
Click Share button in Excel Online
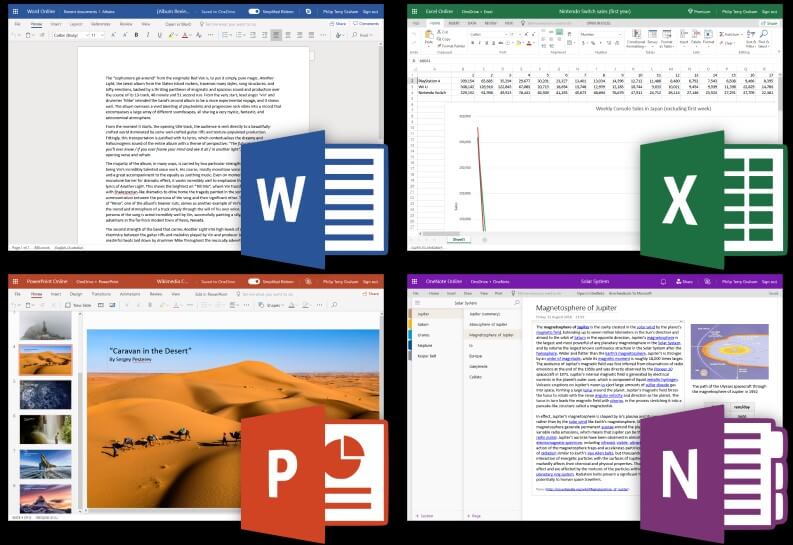point(769,23)
